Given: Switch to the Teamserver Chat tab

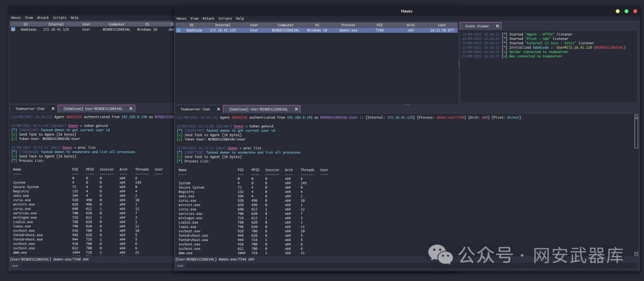Looking at the screenshot, I should (196, 109).
